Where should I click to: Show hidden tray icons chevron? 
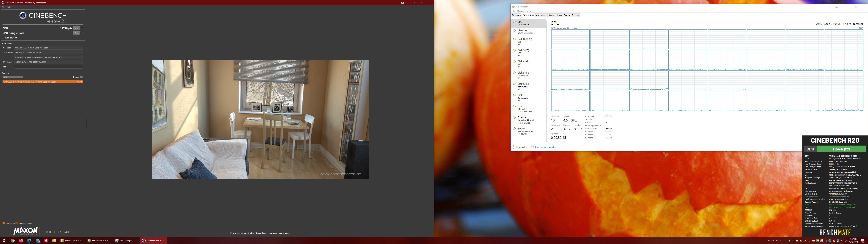click(x=769, y=241)
